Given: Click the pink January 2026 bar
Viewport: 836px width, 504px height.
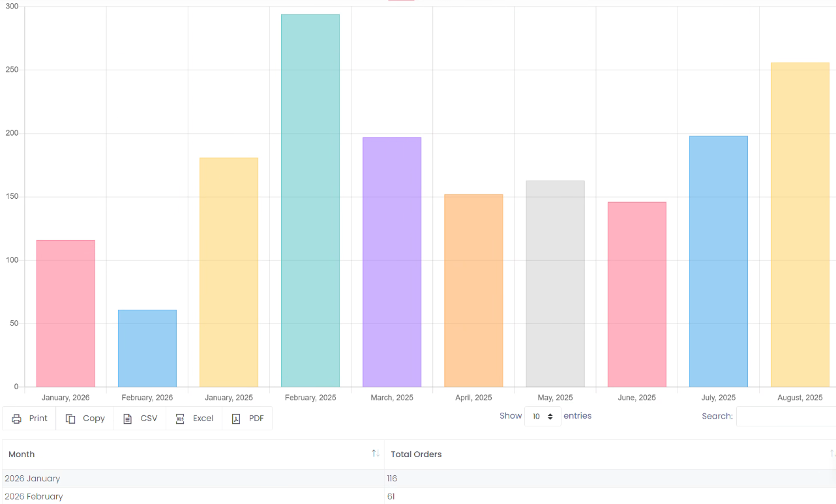Looking at the screenshot, I should [x=66, y=314].
